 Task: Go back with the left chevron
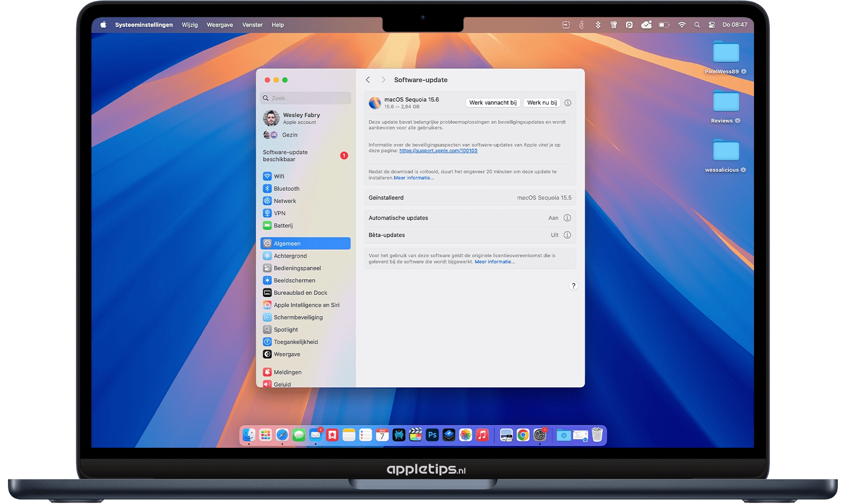coord(368,80)
